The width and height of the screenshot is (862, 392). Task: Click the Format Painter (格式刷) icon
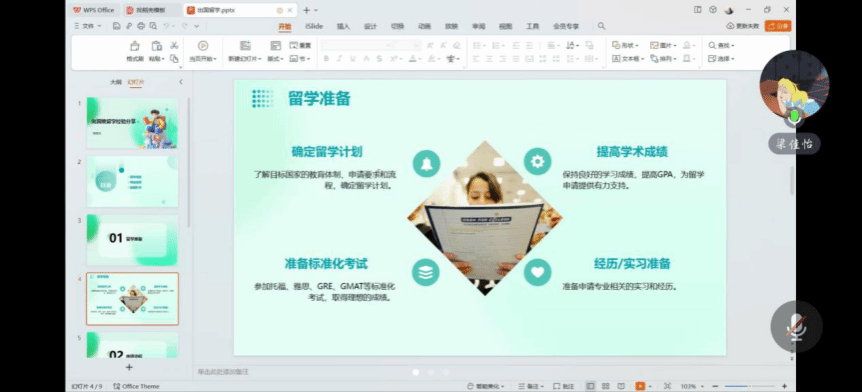pyautogui.click(x=135, y=46)
